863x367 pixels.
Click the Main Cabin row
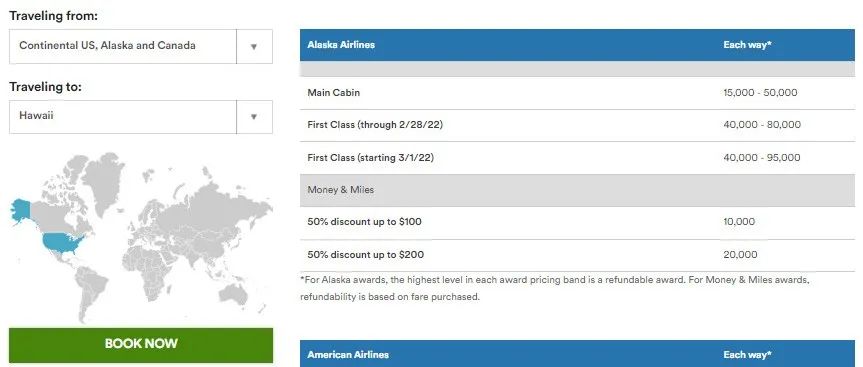577,93
